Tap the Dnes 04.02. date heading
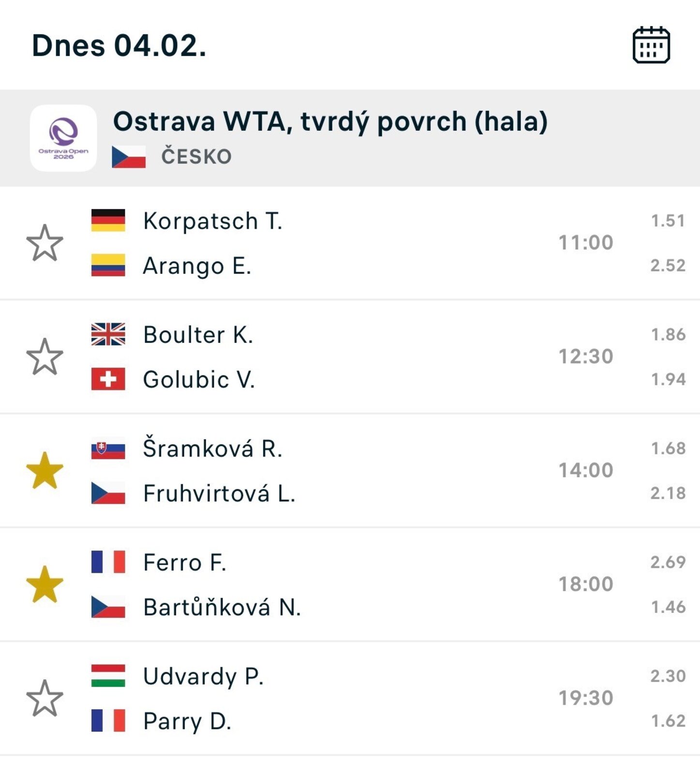The height and width of the screenshot is (774, 700). click(x=119, y=46)
